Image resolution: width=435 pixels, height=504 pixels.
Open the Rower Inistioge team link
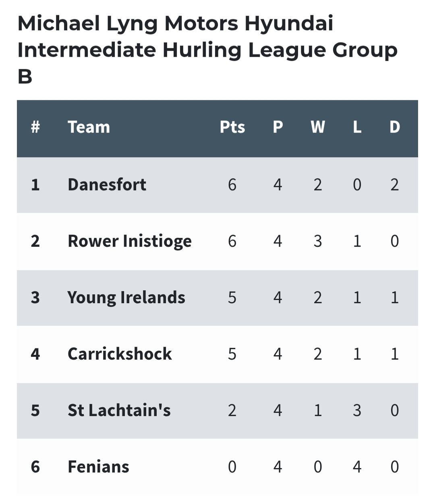point(130,242)
